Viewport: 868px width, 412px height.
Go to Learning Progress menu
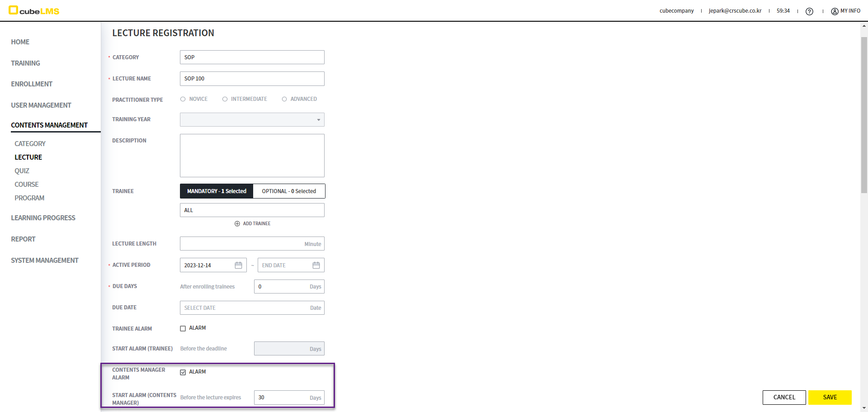click(43, 218)
